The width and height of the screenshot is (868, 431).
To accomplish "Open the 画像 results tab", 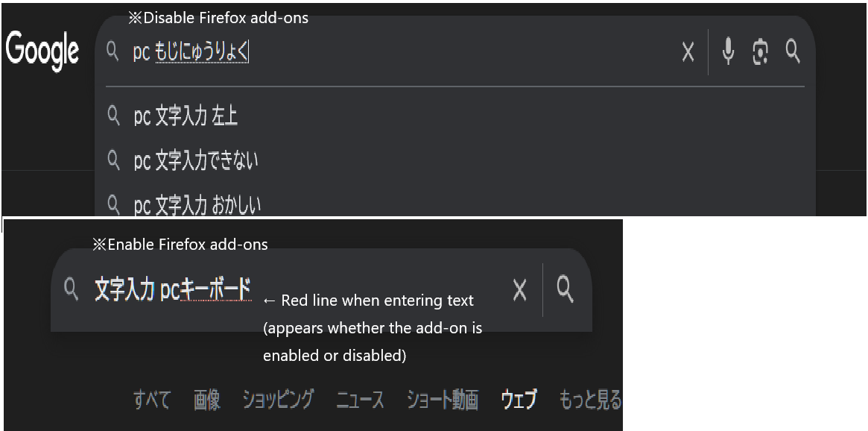I will [207, 400].
